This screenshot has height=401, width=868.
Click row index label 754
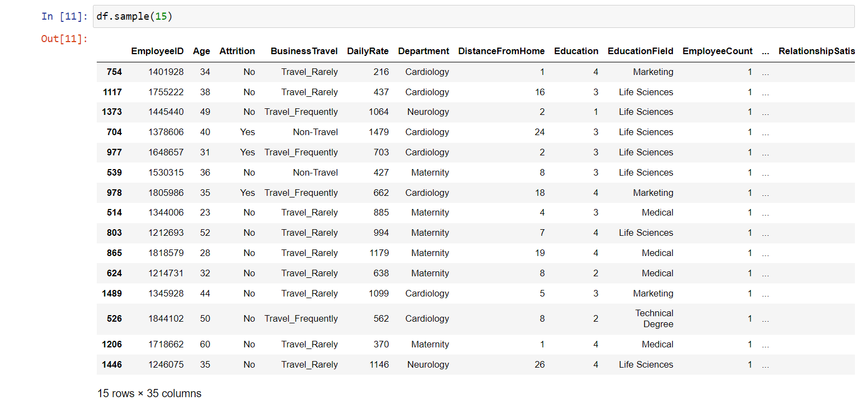114,72
